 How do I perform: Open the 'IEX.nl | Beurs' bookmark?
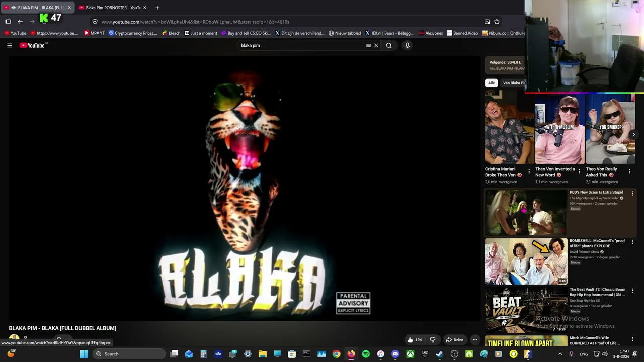point(389,33)
